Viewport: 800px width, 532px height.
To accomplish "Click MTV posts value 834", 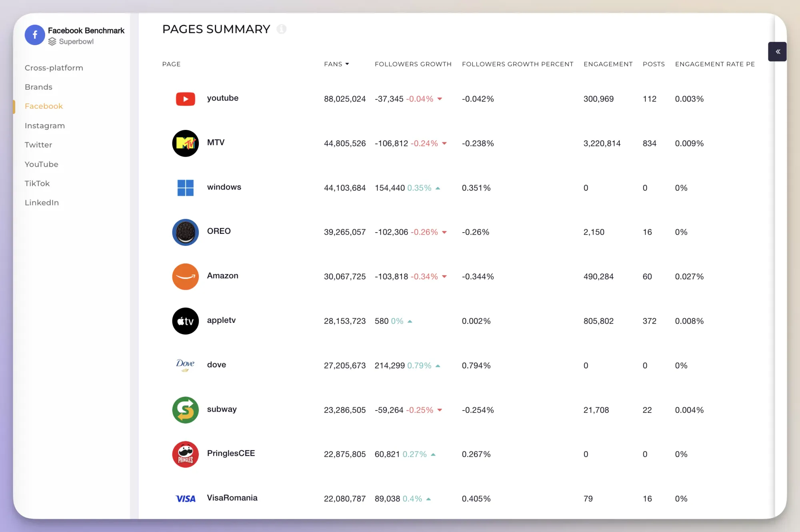I will (650, 143).
